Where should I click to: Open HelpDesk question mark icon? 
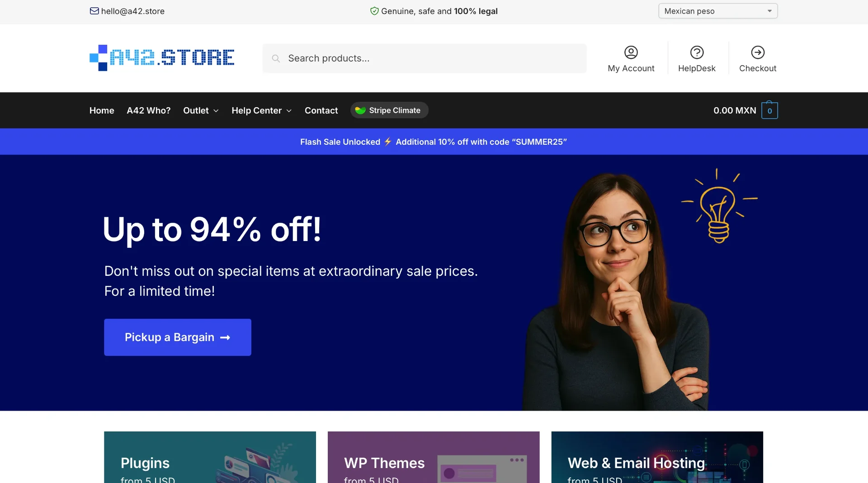(697, 52)
